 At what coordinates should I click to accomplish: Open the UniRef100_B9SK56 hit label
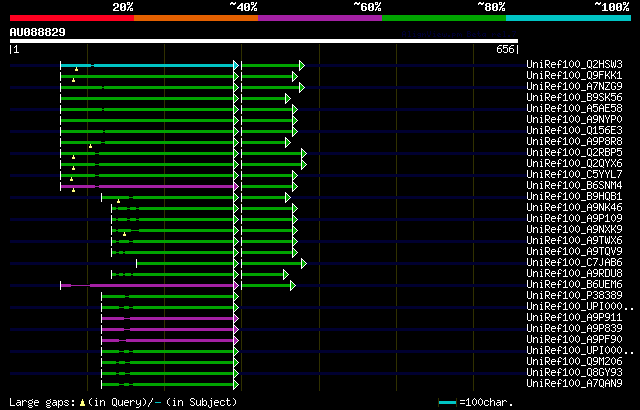(x=574, y=98)
